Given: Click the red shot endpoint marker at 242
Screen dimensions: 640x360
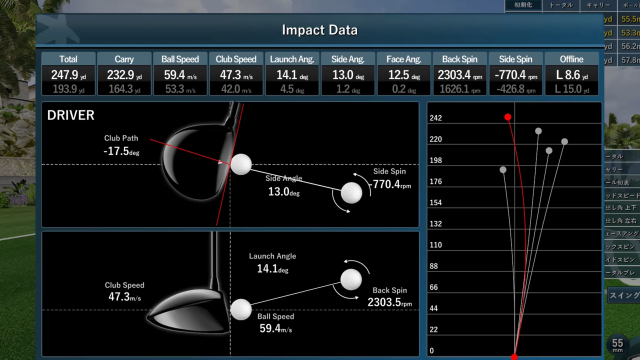Looking at the screenshot, I should point(507,117).
